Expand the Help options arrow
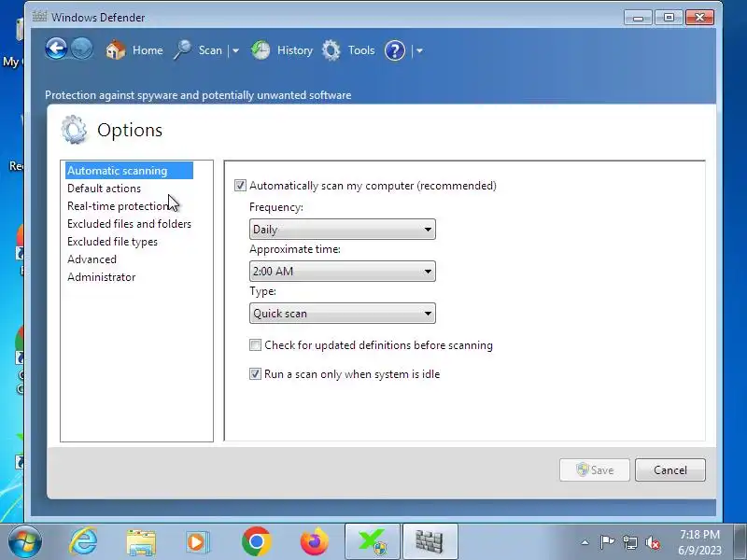The image size is (747, 560). 419,50
